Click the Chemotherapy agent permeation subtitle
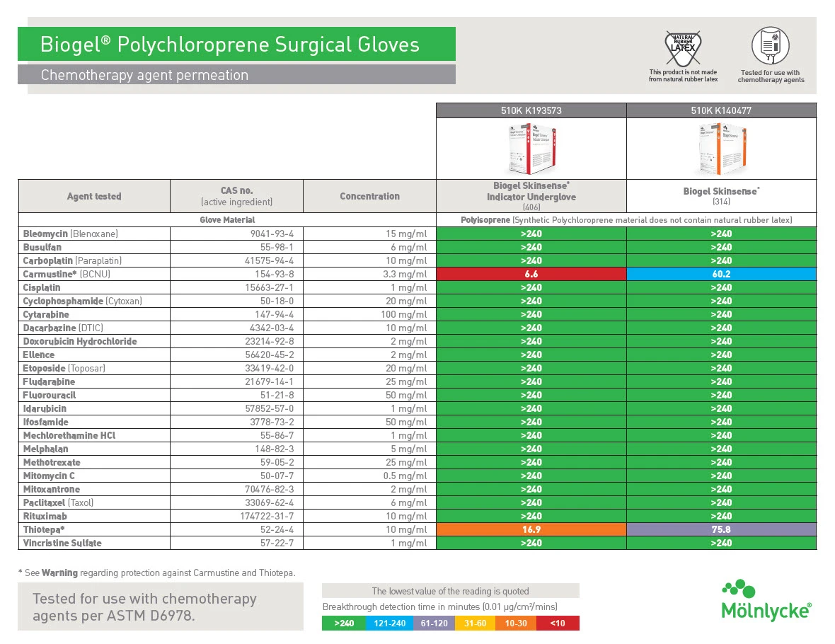 [x=144, y=75]
